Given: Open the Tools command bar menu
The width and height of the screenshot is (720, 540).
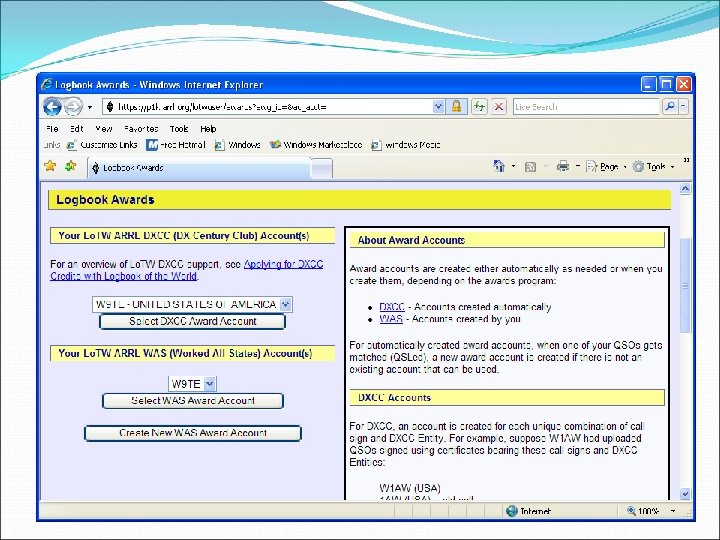Looking at the screenshot, I should 653,167.
